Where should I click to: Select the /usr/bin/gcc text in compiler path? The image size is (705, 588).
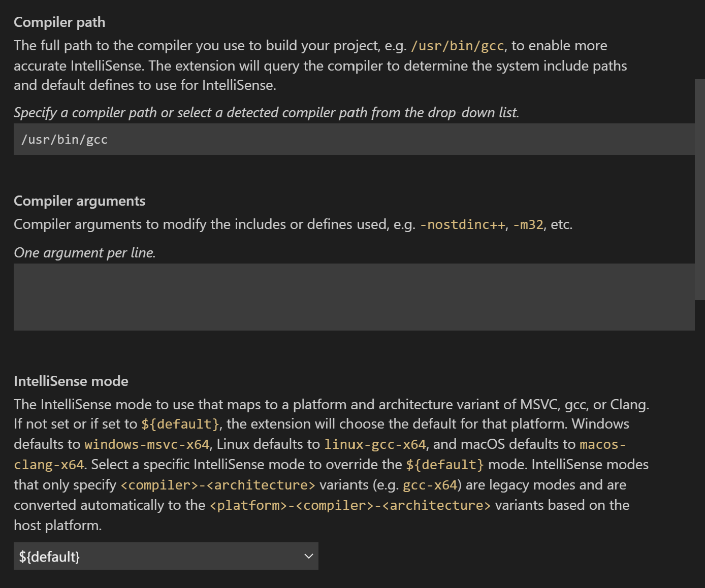coord(65,139)
